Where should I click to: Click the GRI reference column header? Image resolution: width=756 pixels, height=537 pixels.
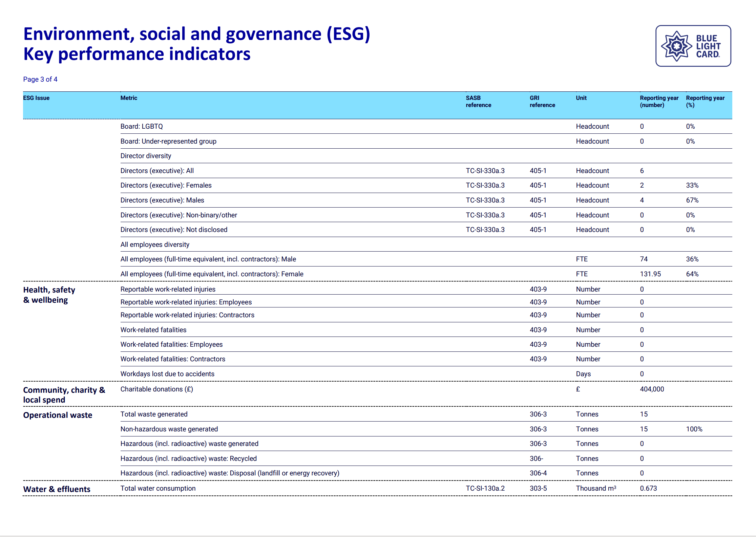click(542, 101)
